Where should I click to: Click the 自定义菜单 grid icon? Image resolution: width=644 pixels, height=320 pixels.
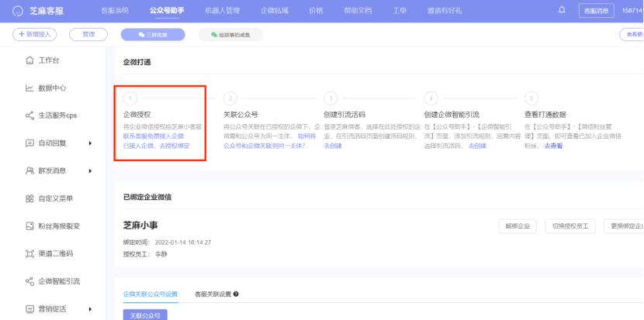tap(29, 198)
